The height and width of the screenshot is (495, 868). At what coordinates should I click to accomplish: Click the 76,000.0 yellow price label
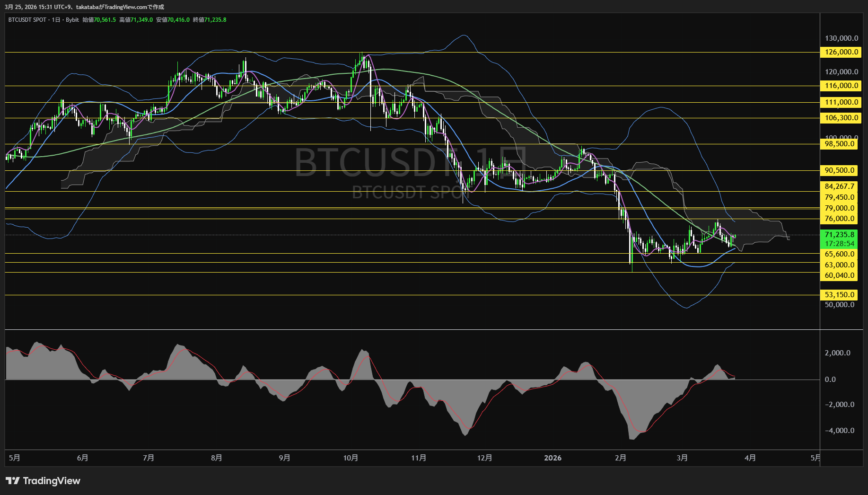click(839, 219)
